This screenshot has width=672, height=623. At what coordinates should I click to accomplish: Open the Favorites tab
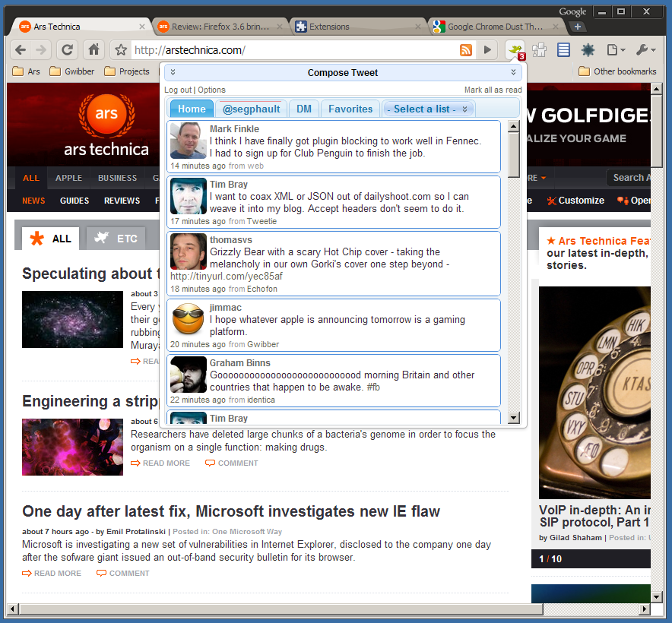tap(350, 109)
